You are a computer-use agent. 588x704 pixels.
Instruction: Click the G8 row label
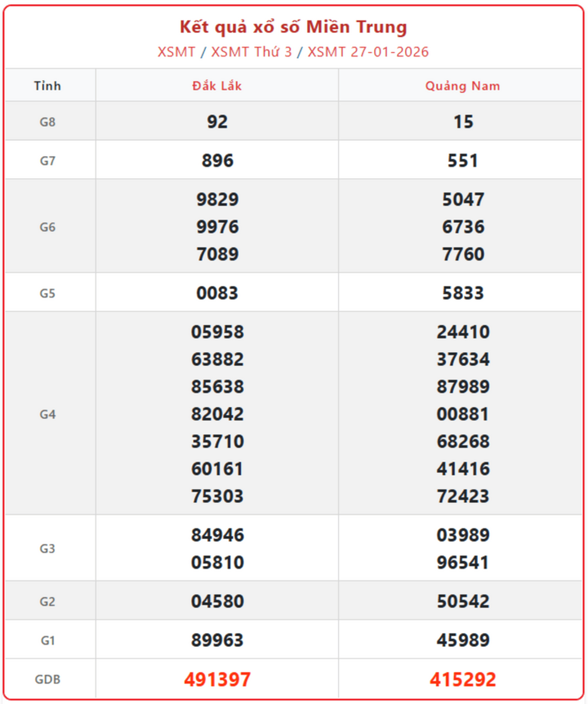pyautogui.click(x=47, y=122)
